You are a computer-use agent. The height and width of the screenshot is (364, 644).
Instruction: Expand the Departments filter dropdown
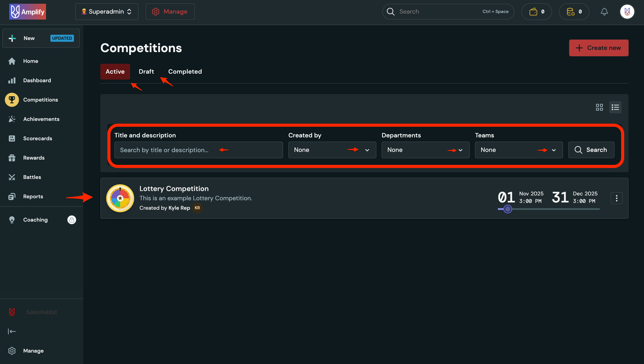425,150
